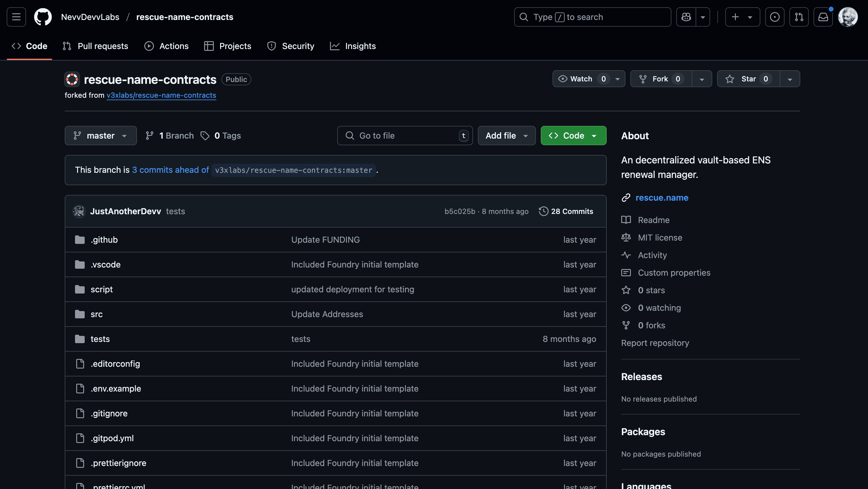Open the hamburger navigation menu
This screenshot has width=868, height=489.
point(16,17)
